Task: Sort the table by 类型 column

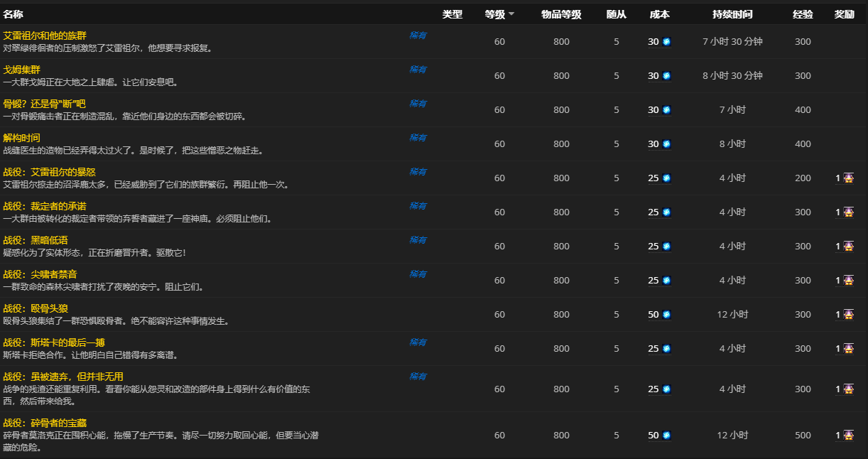Action: coord(452,14)
